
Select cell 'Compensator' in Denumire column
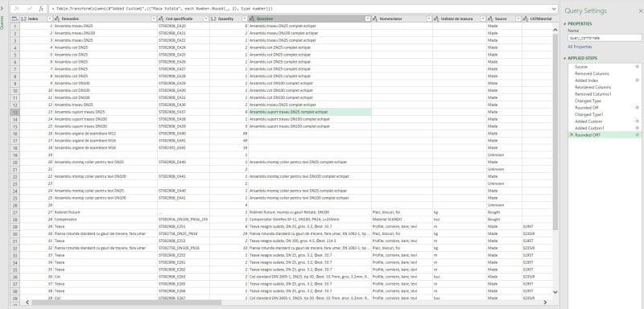[x=105, y=220]
